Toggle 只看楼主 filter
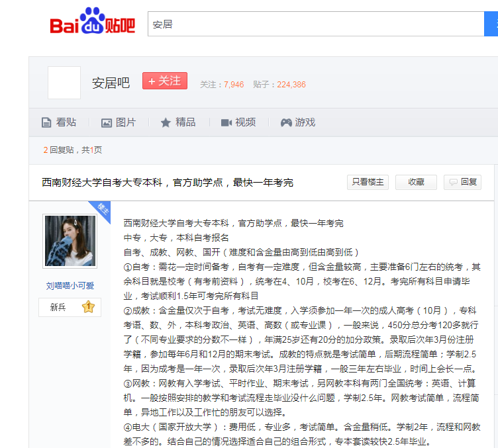The width and height of the screenshot is (498, 448). click(368, 182)
